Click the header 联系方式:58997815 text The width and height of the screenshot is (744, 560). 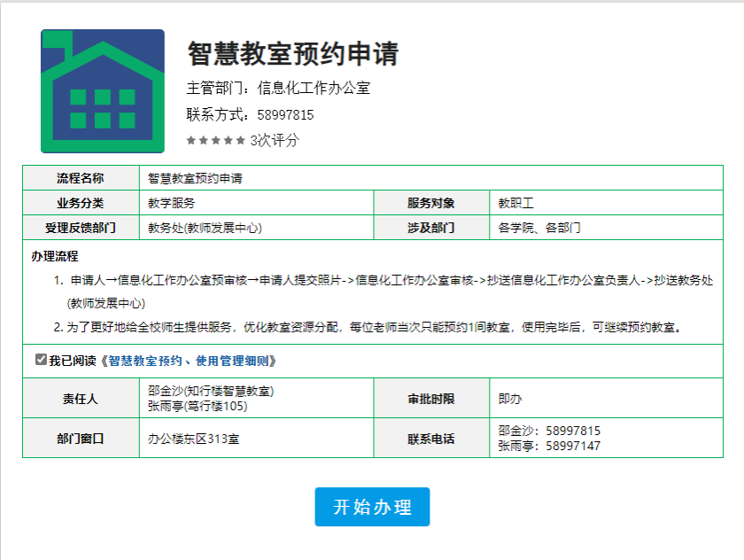(250, 115)
